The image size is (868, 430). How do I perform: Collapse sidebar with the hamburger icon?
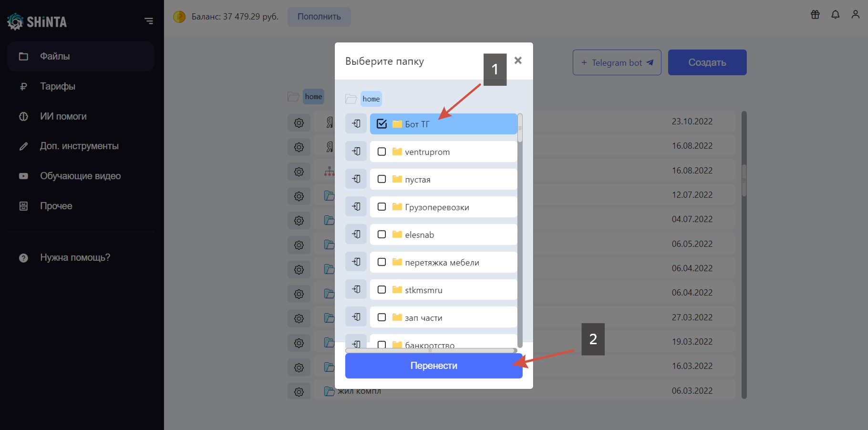click(149, 21)
